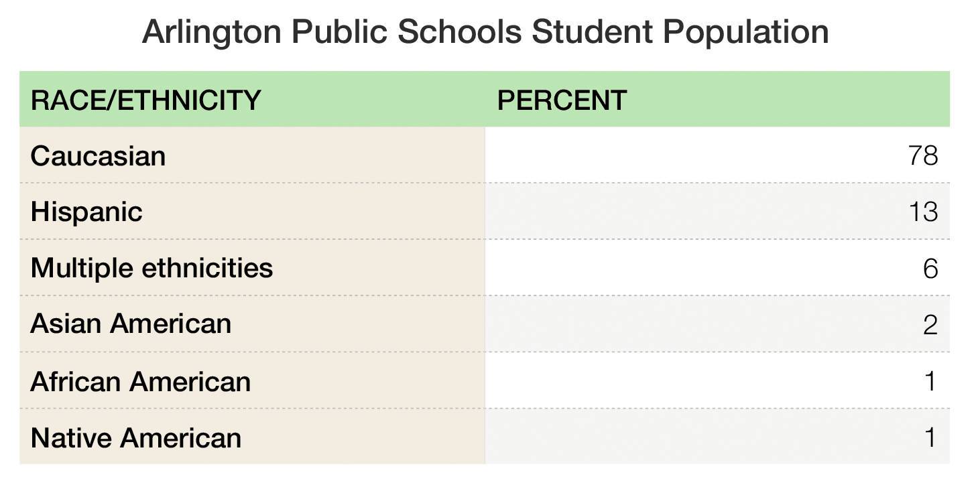Click the value 13 in the table

[923, 212]
